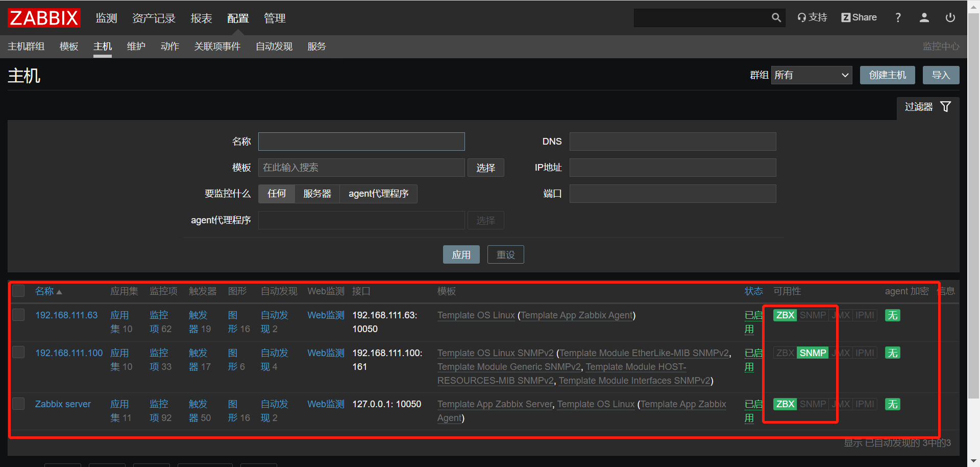Image resolution: width=980 pixels, height=467 pixels.
Task: Focus the IP地址 filter input
Action: pyautogui.click(x=673, y=168)
